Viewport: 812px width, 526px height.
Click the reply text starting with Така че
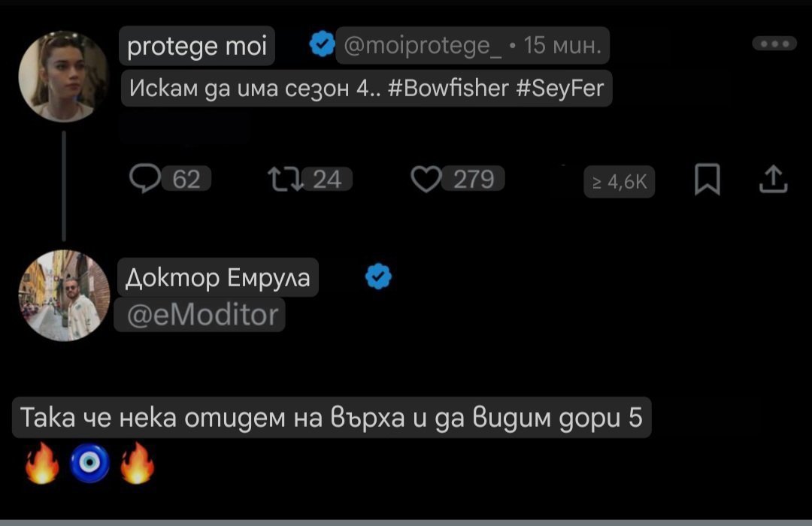331,417
